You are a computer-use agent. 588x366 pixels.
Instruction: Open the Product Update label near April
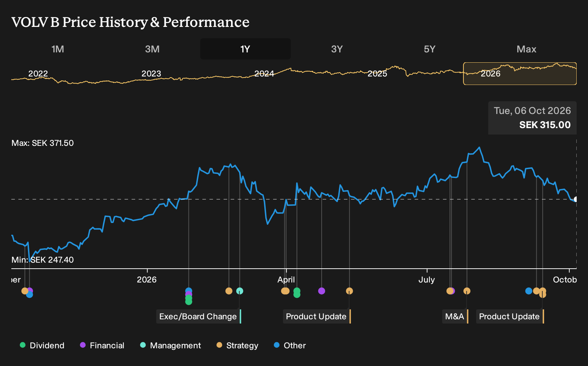317,316
